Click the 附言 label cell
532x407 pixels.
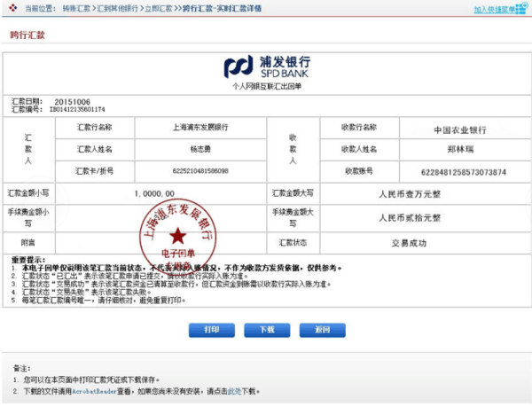[x=28, y=243]
